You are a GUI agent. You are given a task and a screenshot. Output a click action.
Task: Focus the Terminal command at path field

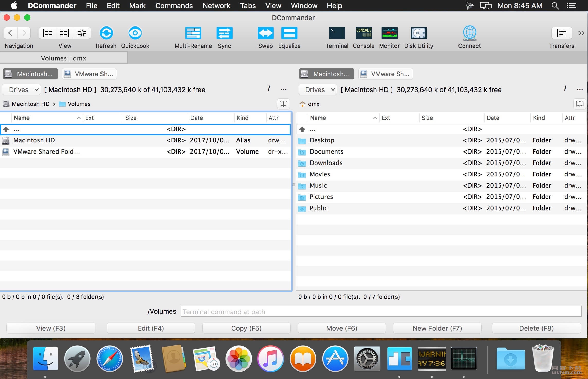(x=381, y=311)
